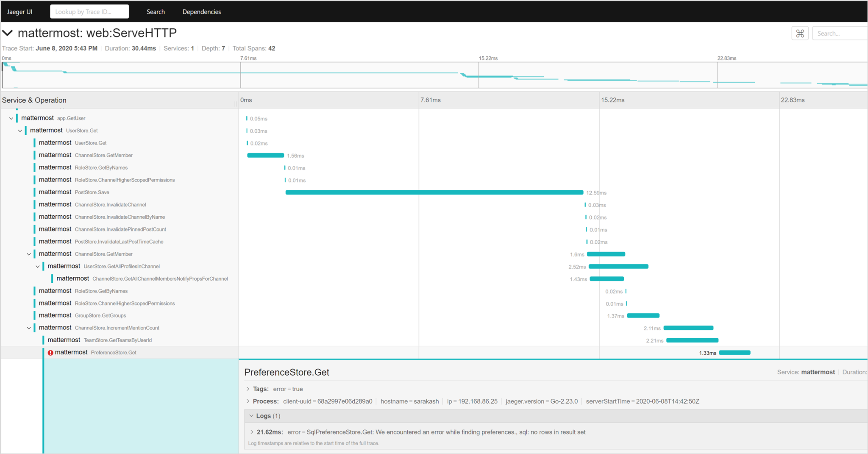The image size is (868, 454).
Task: Open the Dependencies page
Action: (x=201, y=12)
